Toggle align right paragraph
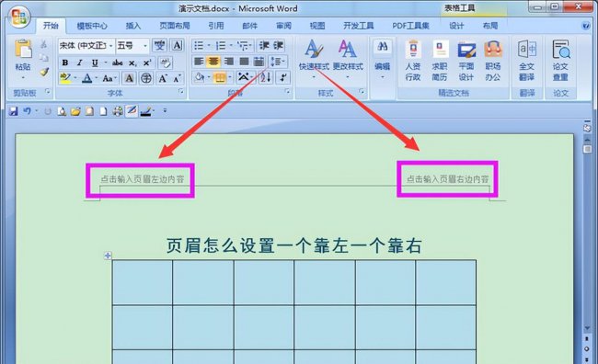 point(229,62)
